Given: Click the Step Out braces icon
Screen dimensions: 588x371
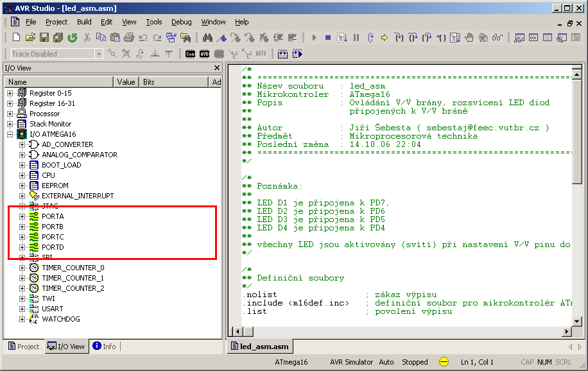Looking at the screenshot, I should (427, 37).
